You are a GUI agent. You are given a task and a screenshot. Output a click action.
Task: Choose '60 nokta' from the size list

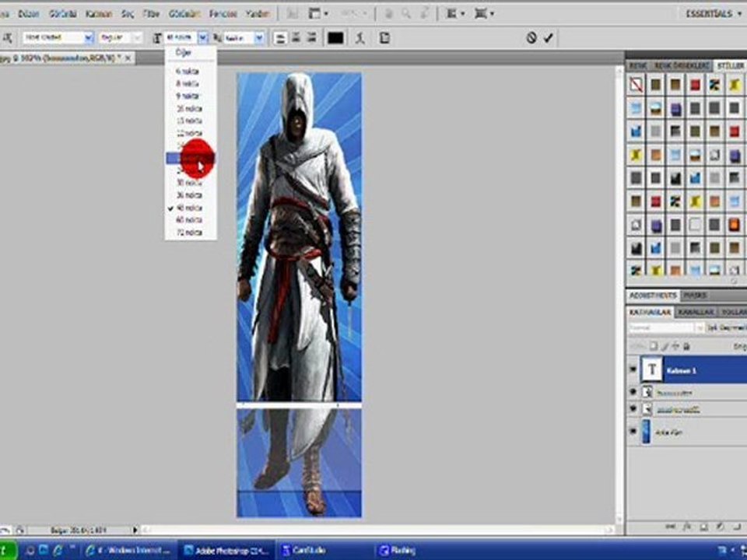pyautogui.click(x=191, y=219)
